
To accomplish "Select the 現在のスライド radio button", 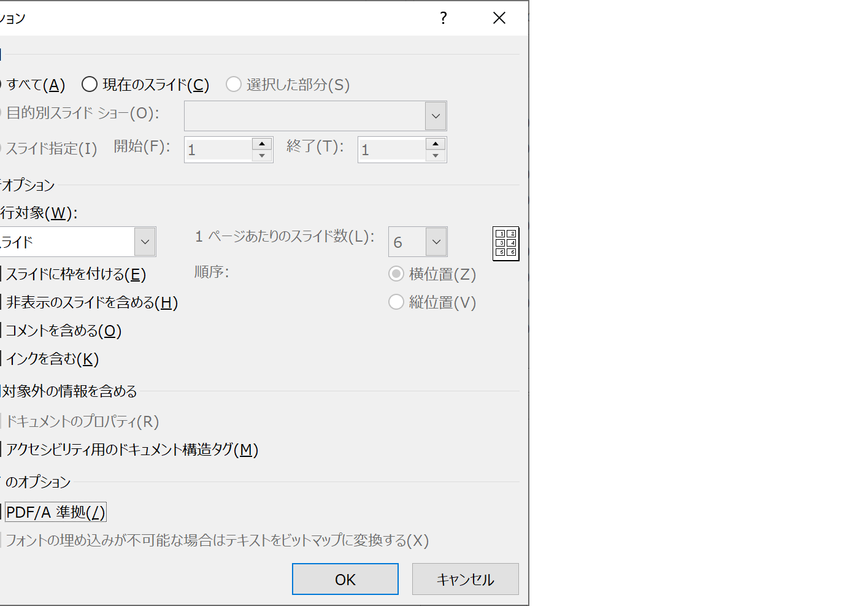I will 90,85.
